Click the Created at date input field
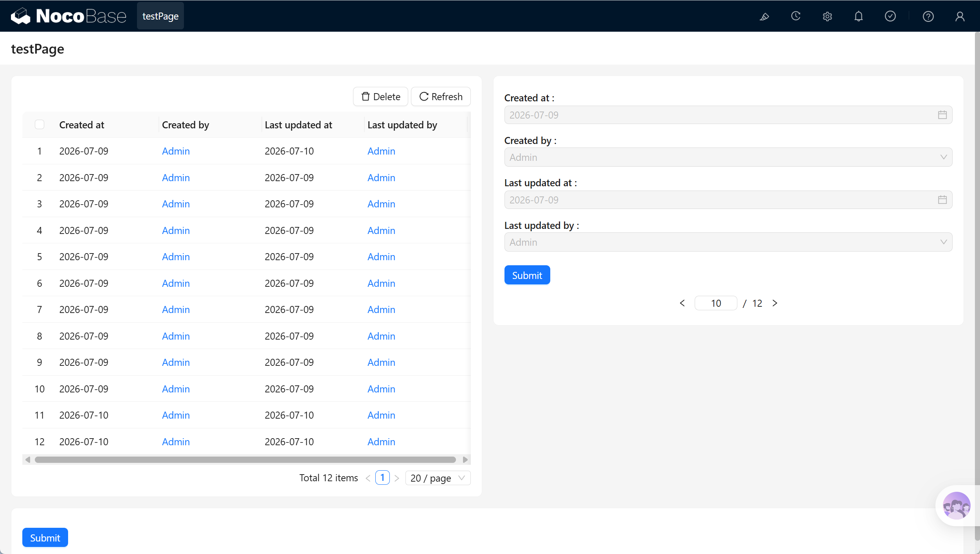This screenshot has height=554, width=980. [x=728, y=115]
